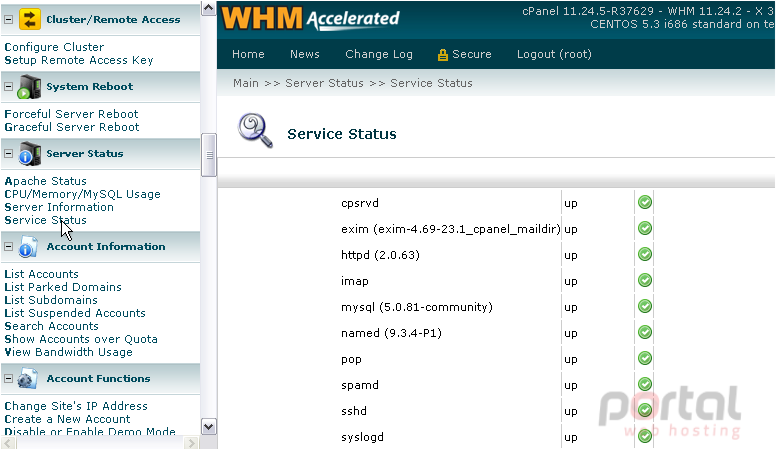
Task: Click green check icon for pop
Action: click(644, 358)
